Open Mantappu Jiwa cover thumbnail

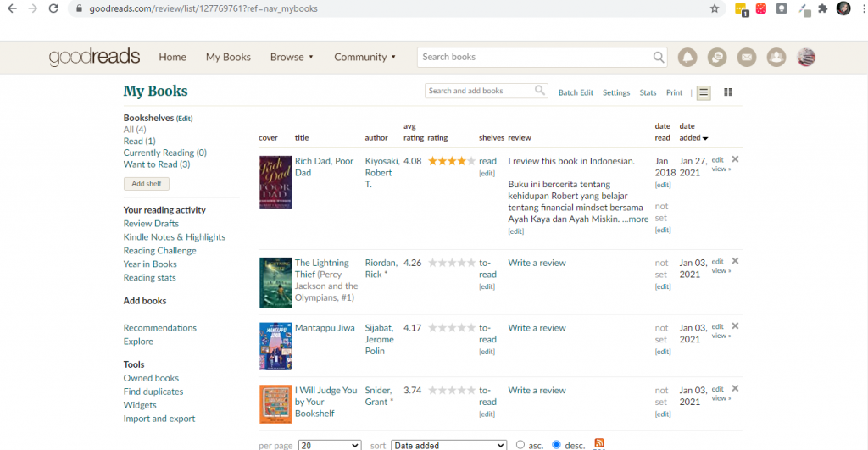275,347
